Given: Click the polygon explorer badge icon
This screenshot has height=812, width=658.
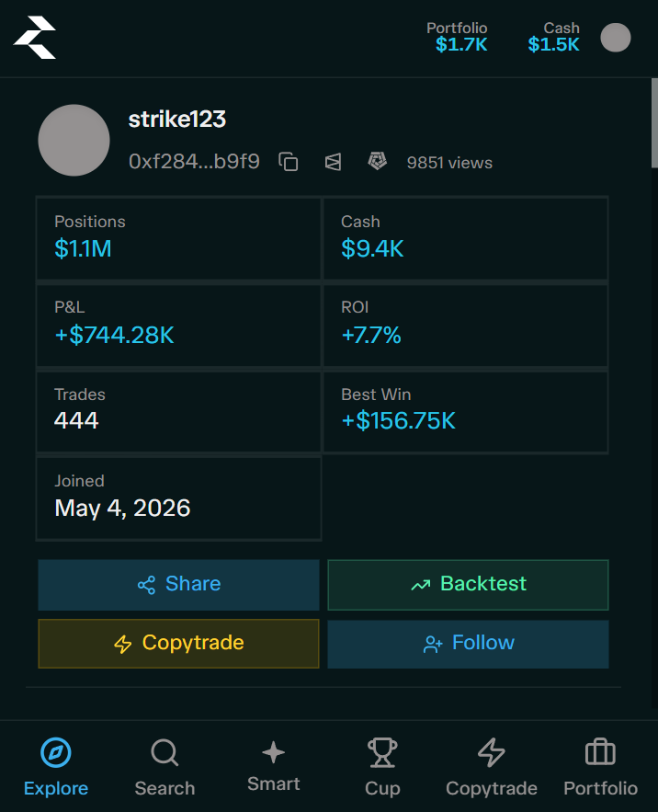Looking at the screenshot, I should (377, 162).
